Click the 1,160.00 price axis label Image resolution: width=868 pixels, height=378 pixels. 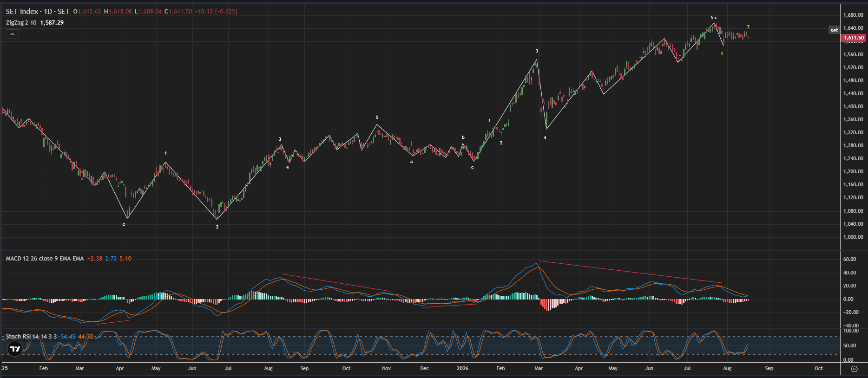click(853, 184)
